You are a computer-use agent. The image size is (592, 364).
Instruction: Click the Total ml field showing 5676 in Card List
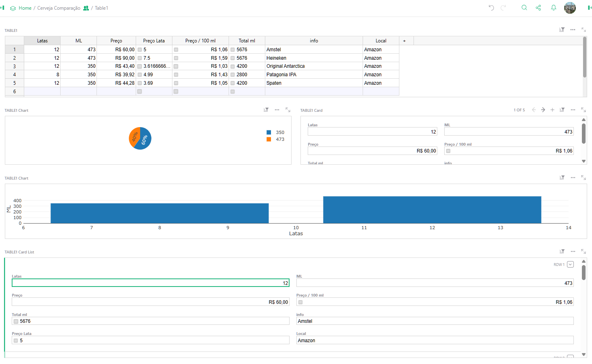tap(151, 321)
